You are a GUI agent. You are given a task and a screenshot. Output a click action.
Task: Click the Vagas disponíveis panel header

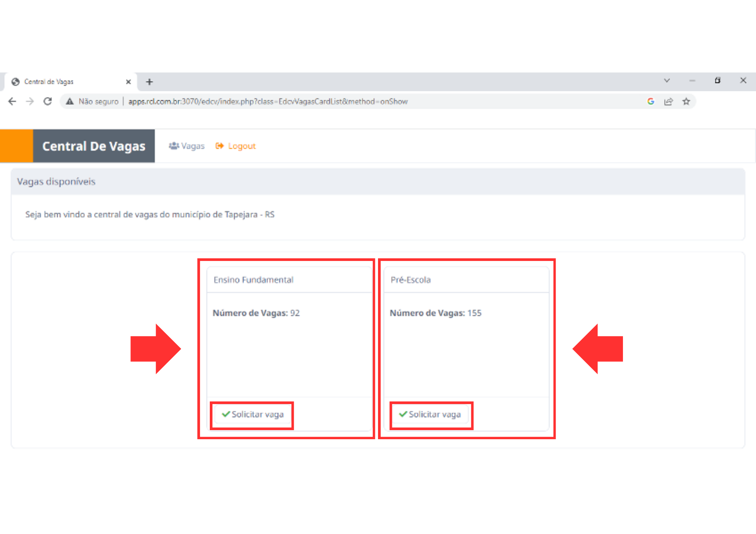[x=378, y=182]
